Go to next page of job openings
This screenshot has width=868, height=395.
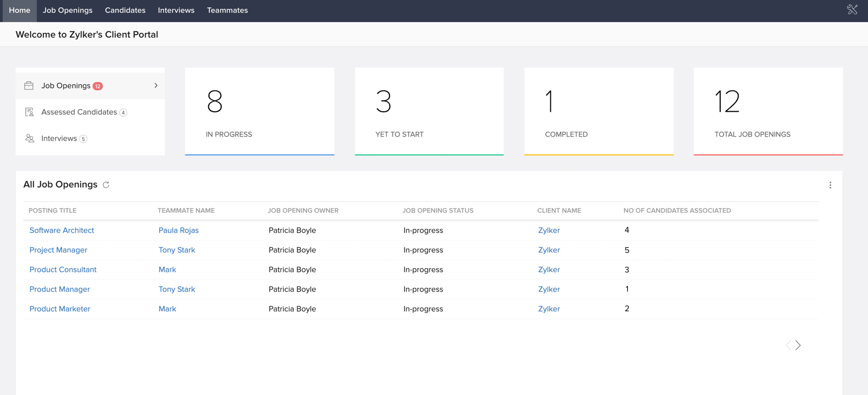pyautogui.click(x=798, y=345)
